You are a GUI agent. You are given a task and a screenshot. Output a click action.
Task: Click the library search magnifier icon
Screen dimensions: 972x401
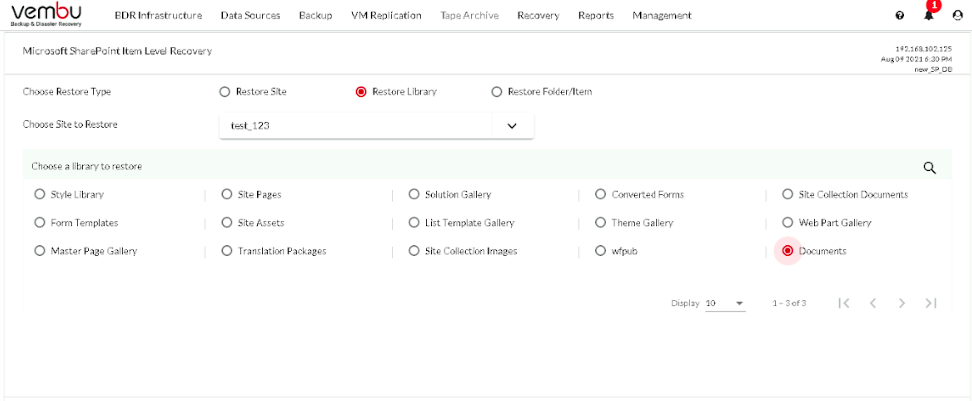pyautogui.click(x=929, y=167)
